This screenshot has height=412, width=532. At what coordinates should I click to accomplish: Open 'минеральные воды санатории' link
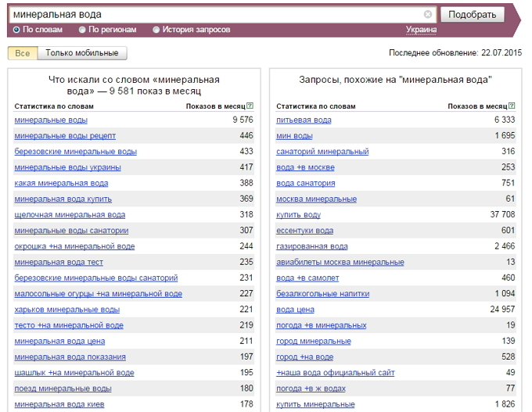71,231
